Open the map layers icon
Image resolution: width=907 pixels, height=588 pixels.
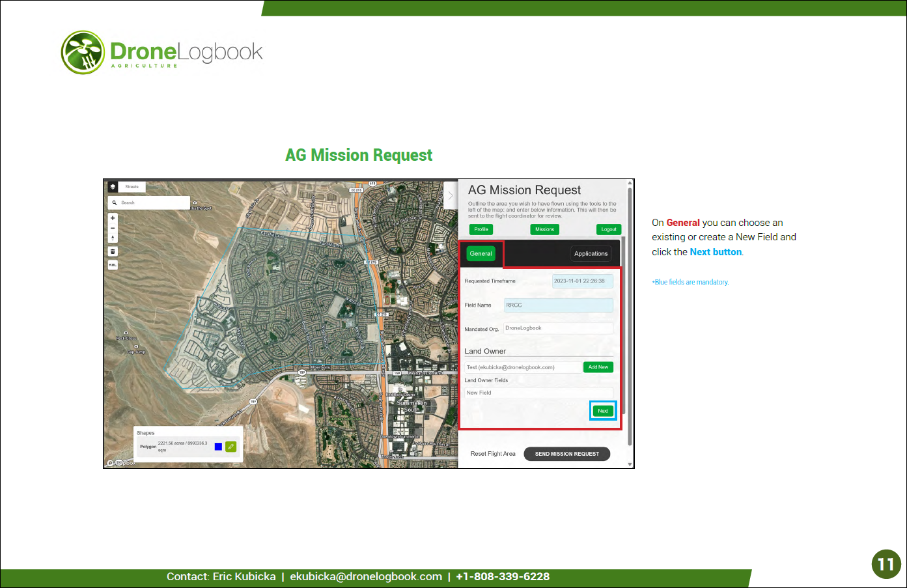coord(113,187)
